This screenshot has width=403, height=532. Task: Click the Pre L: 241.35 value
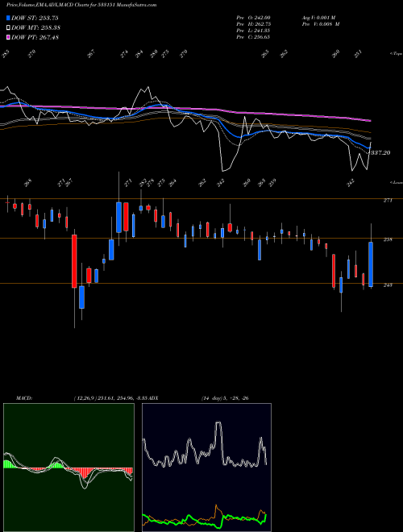click(x=253, y=31)
